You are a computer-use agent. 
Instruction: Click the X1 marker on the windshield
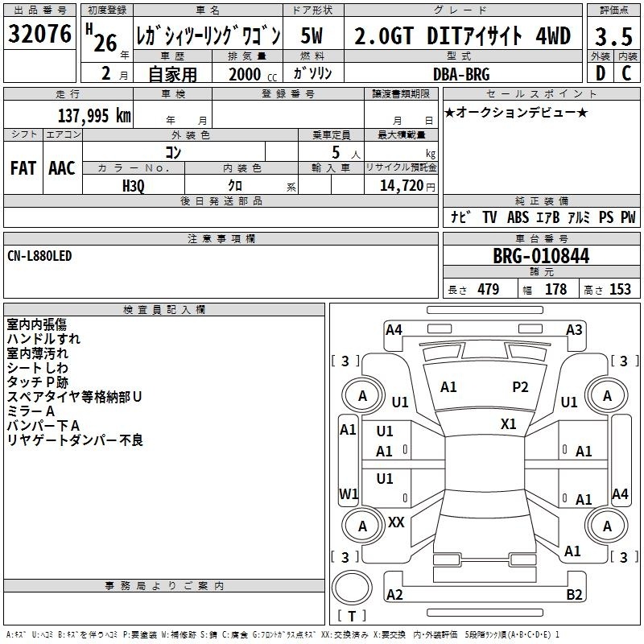coord(509,423)
